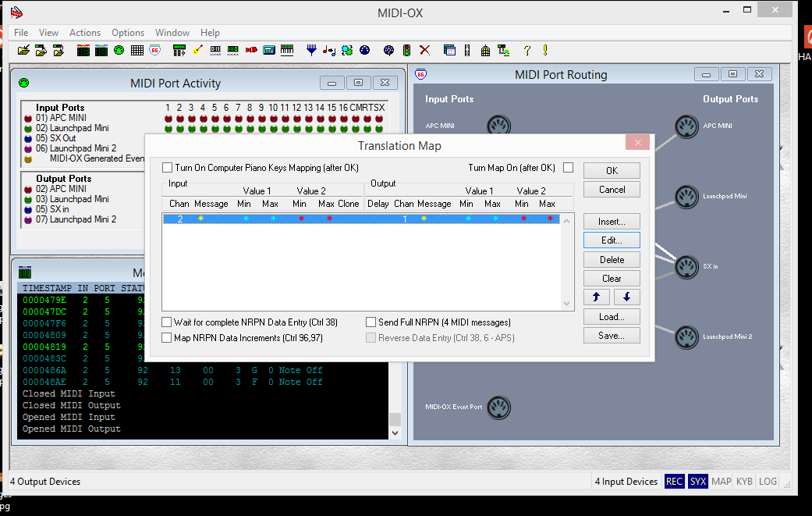Click SX In output port connector
Viewport: 812px width, 516px height.
686,267
